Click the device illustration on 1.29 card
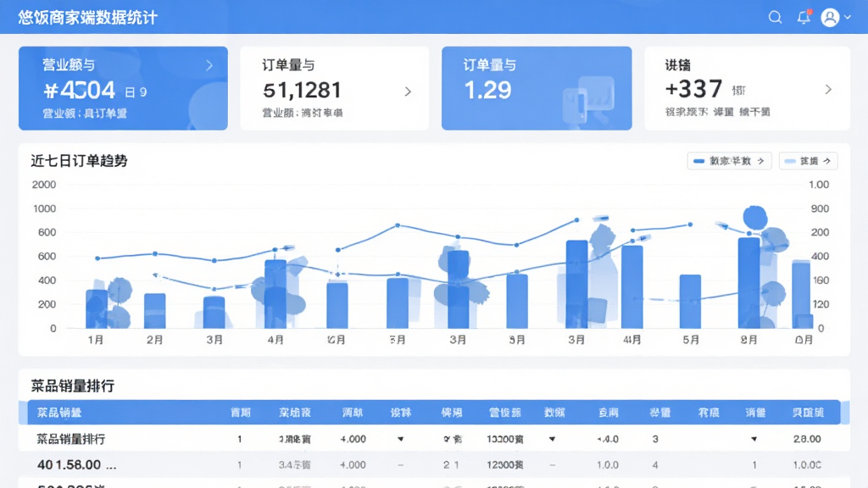 [588, 100]
